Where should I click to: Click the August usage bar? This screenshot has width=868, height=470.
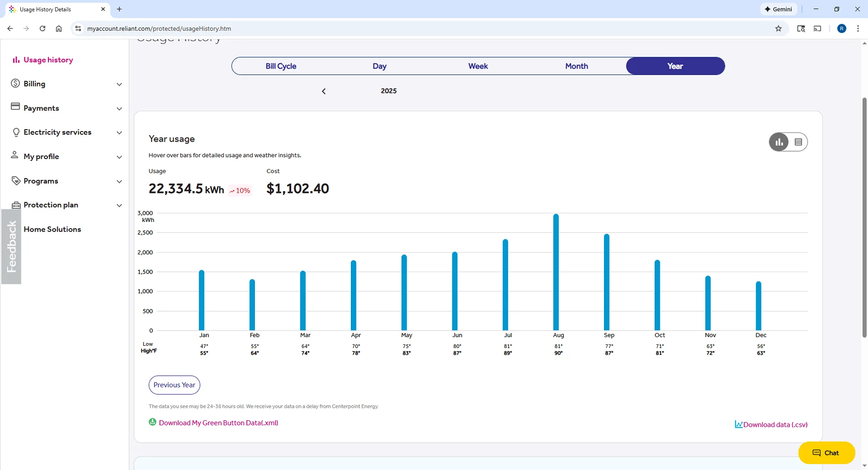[x=556, y=272]
